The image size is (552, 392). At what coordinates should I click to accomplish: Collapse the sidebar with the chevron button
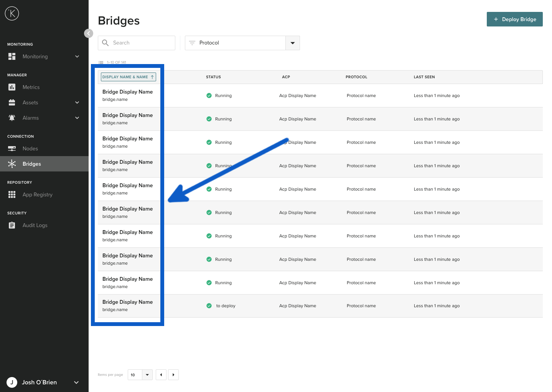89,33
